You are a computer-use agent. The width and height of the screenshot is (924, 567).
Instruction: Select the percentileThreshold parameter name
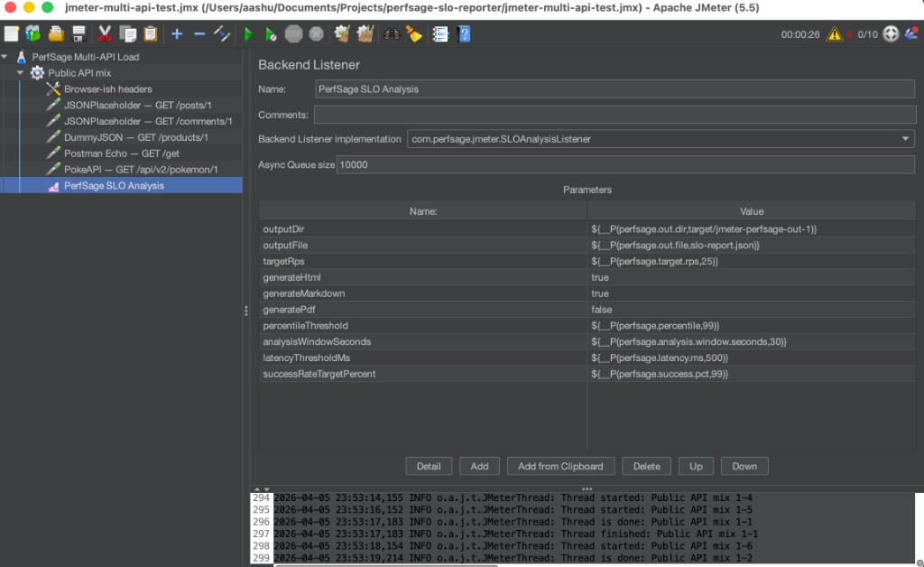[423, 326]
